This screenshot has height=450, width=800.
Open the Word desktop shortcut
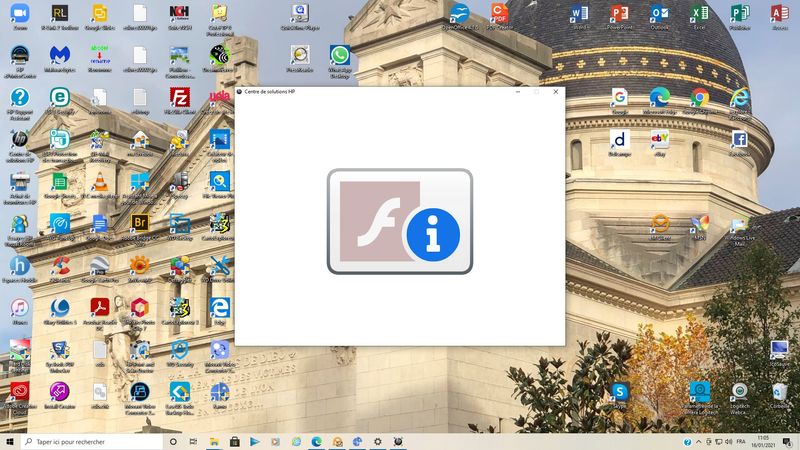click(x=578, y=14)
